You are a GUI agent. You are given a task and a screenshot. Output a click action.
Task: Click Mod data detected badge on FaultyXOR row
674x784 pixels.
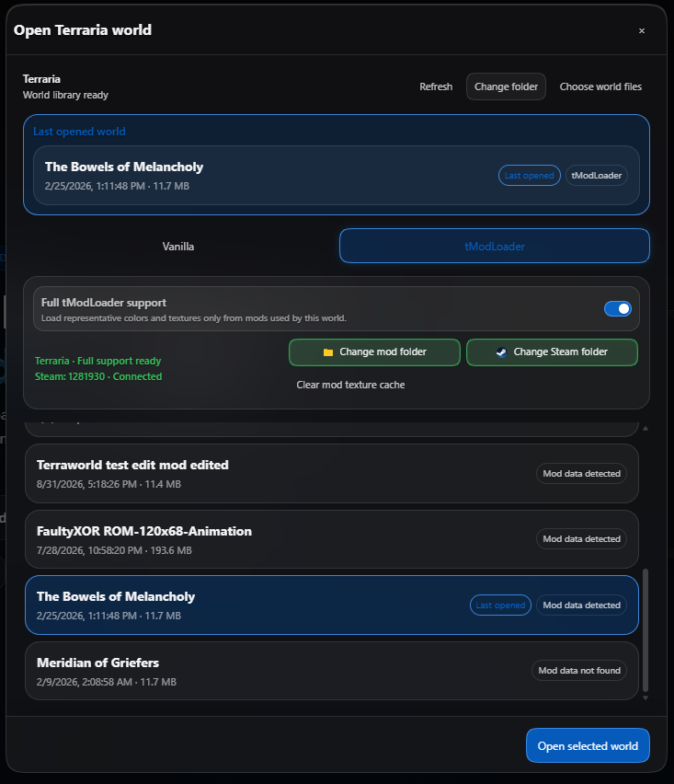(x=581, y=539)
